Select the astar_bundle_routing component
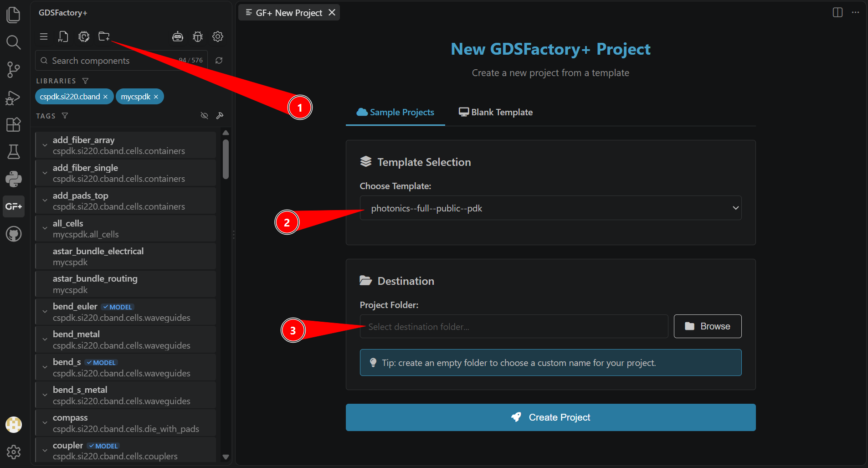Screen dimensions: 868x468 click(x=126, y=284)
